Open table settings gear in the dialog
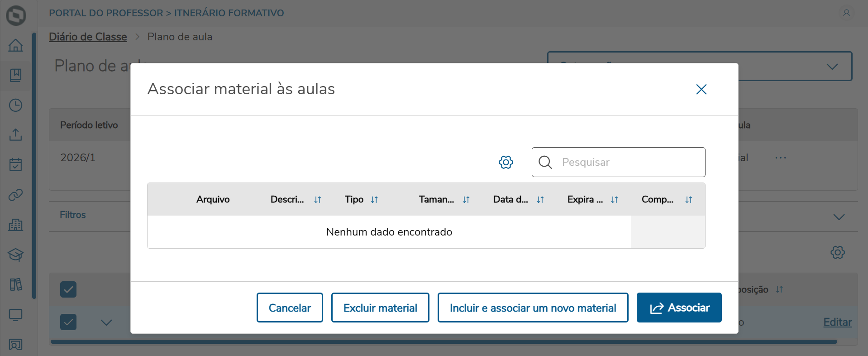Viewport: 868px width, 356px height. 506,162
